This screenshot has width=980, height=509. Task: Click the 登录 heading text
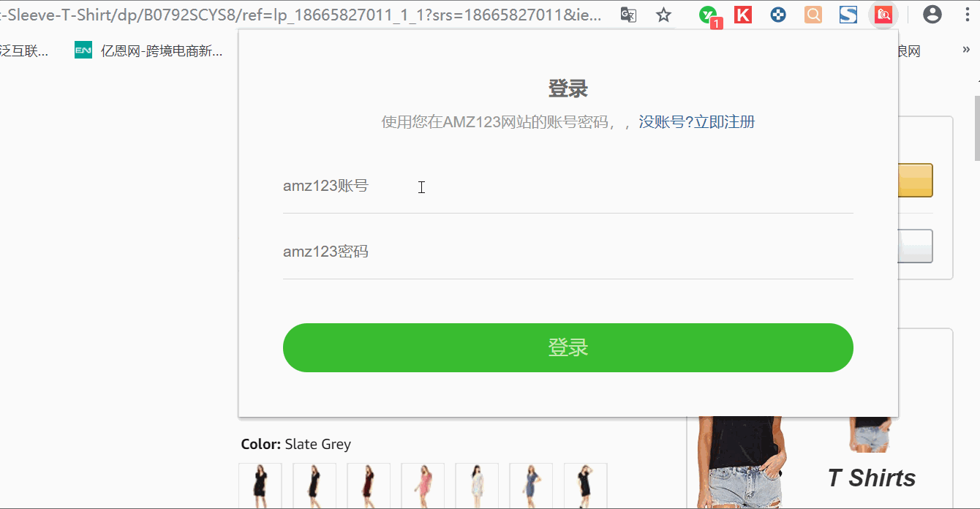pos(568,89)
